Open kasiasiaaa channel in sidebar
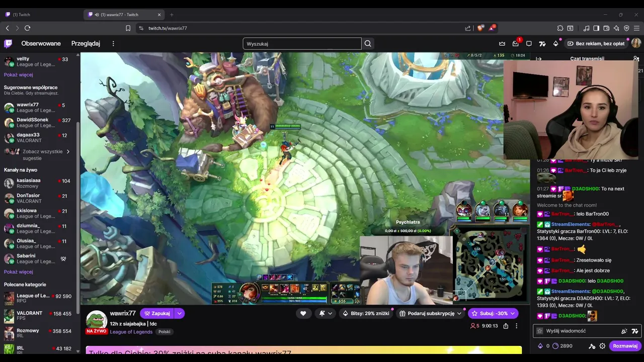644x362 pixels. (39, 183)
